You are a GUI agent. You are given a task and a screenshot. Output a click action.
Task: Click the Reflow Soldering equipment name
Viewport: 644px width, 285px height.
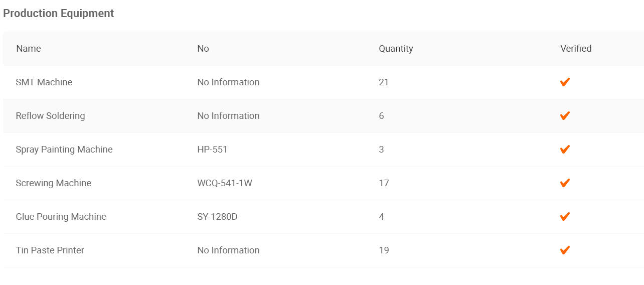tap(50, 116)
